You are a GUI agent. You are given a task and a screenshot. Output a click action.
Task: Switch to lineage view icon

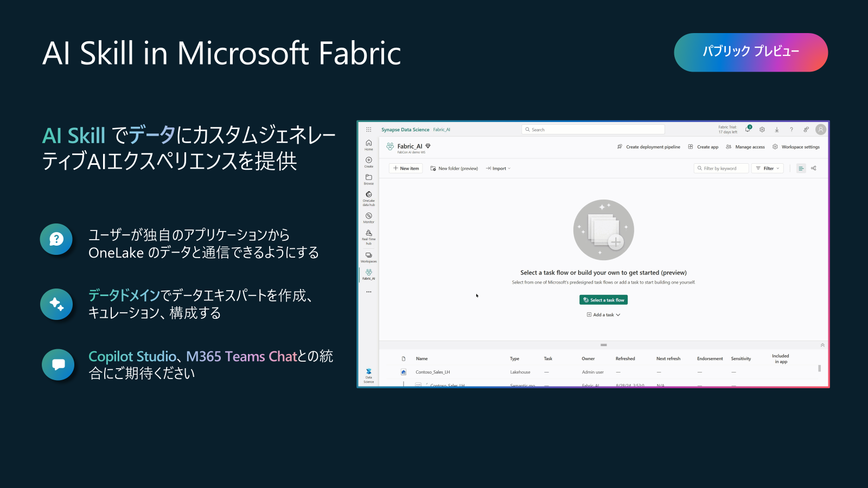(814, 168)
